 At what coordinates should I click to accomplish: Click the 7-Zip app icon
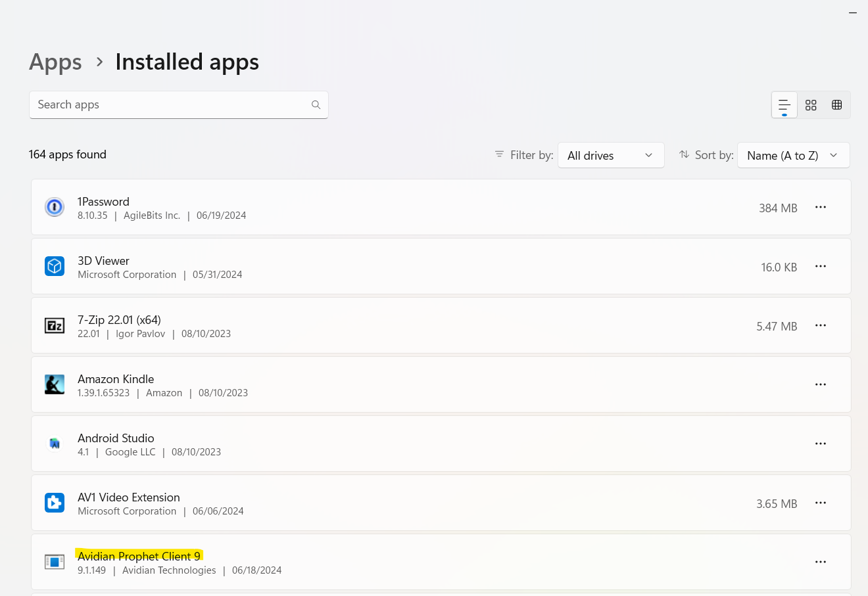(x=55, y=325)
